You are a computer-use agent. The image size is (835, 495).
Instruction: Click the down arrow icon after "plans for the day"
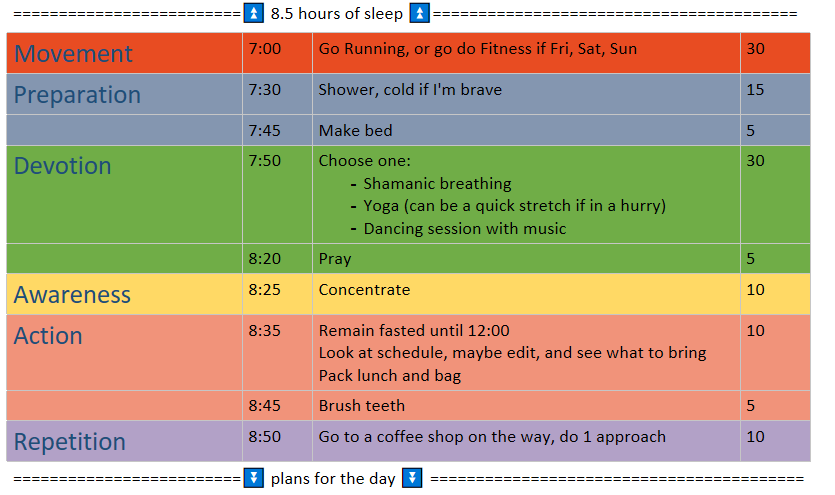[411, 479]
